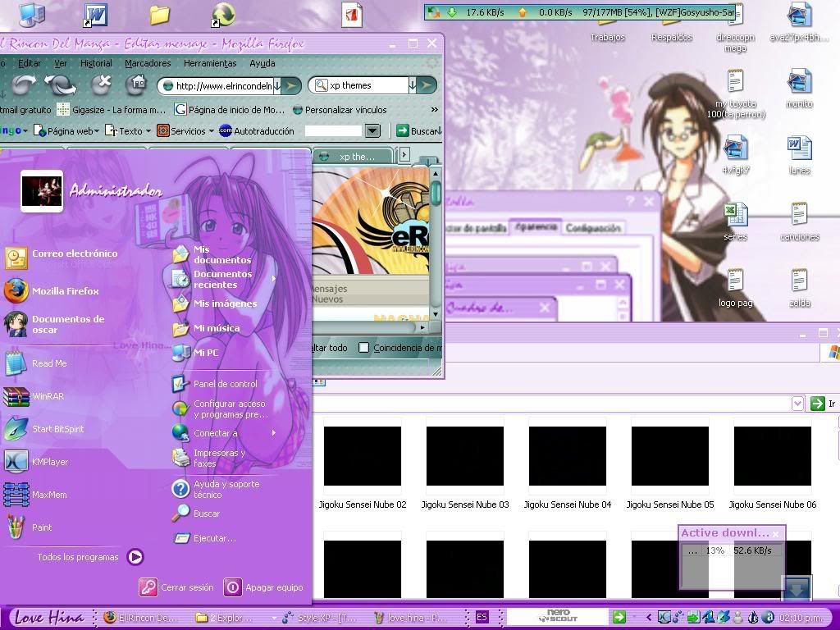
Task: Click the 13% download progress indicator
Action: point(714,550)
